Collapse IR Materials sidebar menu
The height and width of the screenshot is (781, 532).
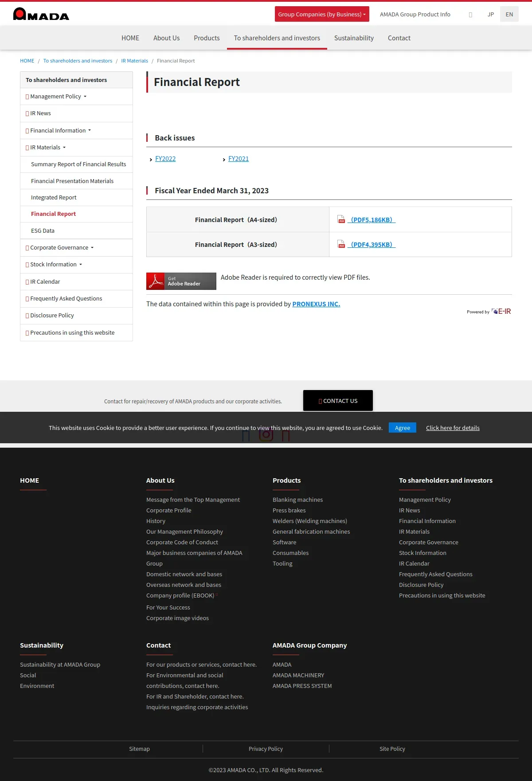coord(76,148)
